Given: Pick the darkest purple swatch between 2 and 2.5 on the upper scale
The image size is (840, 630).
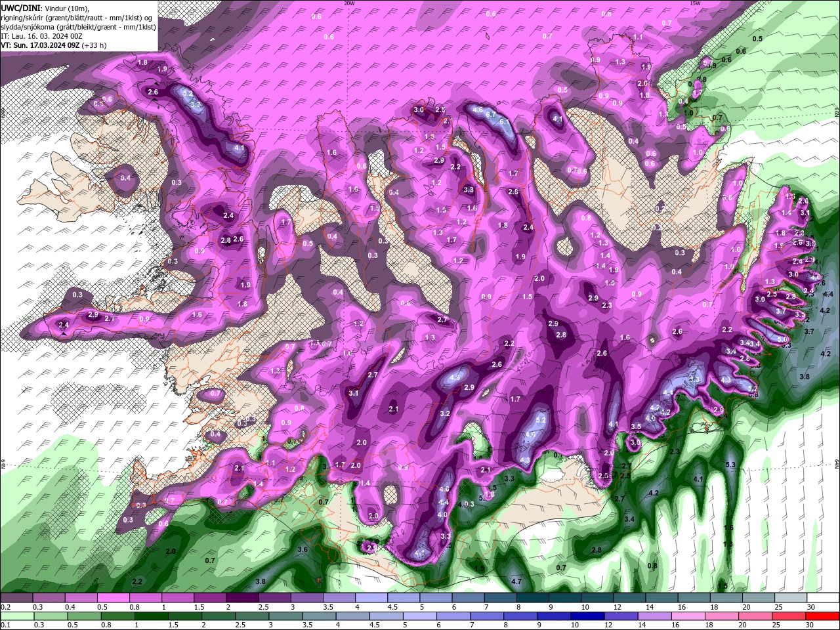Looking at the screenshot, I should [241, 598].
